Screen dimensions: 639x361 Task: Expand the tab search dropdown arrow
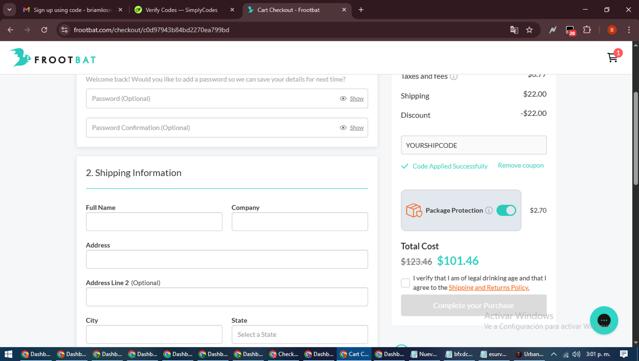[x=9, y=10]
